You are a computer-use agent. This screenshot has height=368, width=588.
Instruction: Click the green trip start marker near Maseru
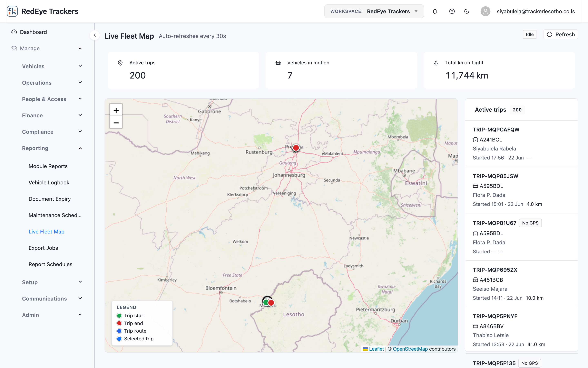[266, 303]
